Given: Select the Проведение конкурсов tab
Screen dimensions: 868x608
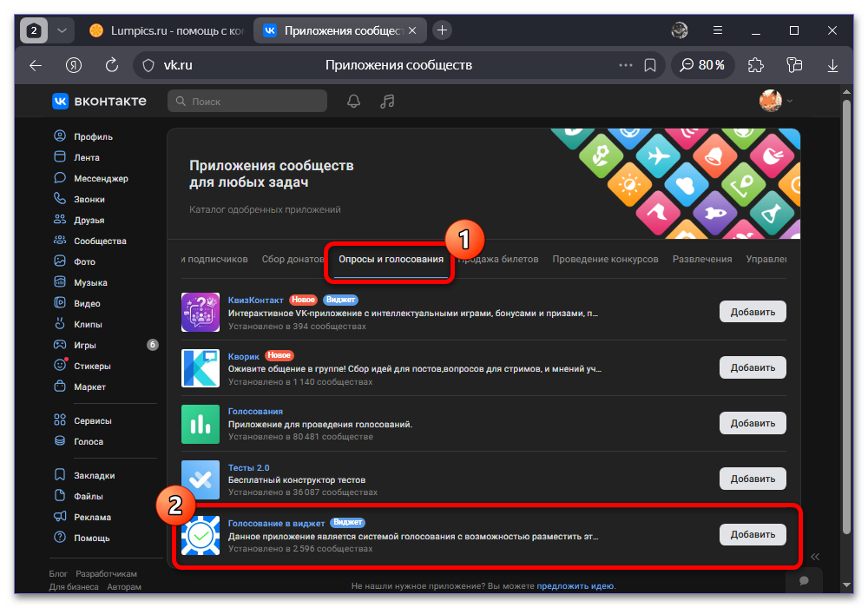Looking at the screenshot, I should (x=605, y=259).
